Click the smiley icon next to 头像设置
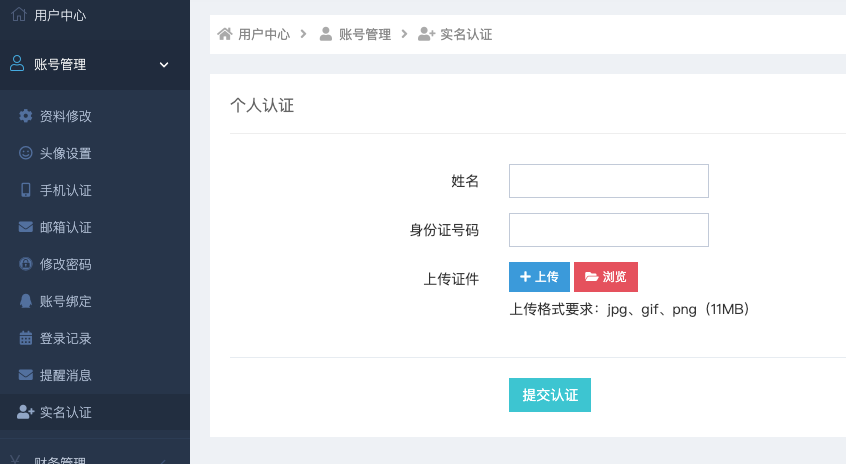846x464 pixels. click(x=25, y=153)
